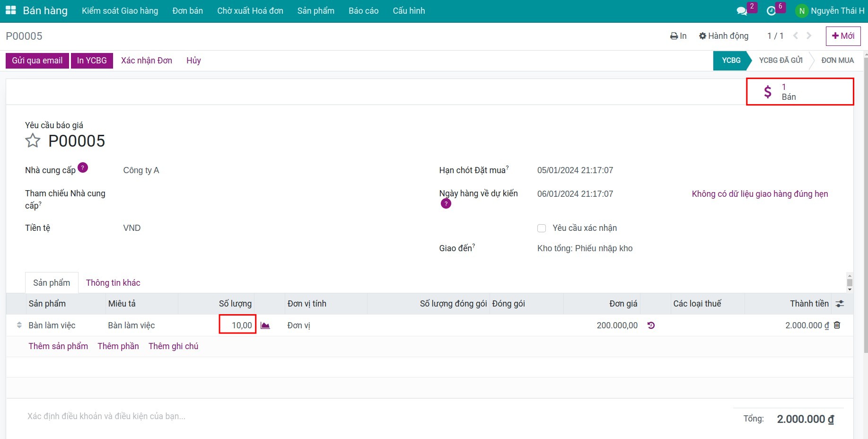Screen dimensions: 868x439
Task: Open the Hành động dropdown
Action: 724,36
